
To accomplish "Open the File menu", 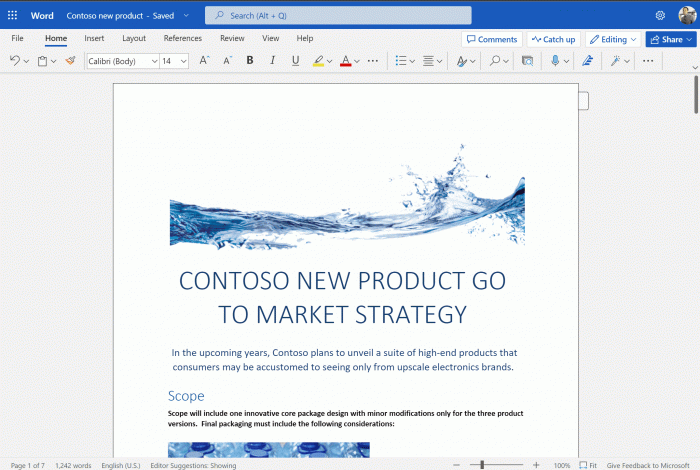I will coord(17,38).
